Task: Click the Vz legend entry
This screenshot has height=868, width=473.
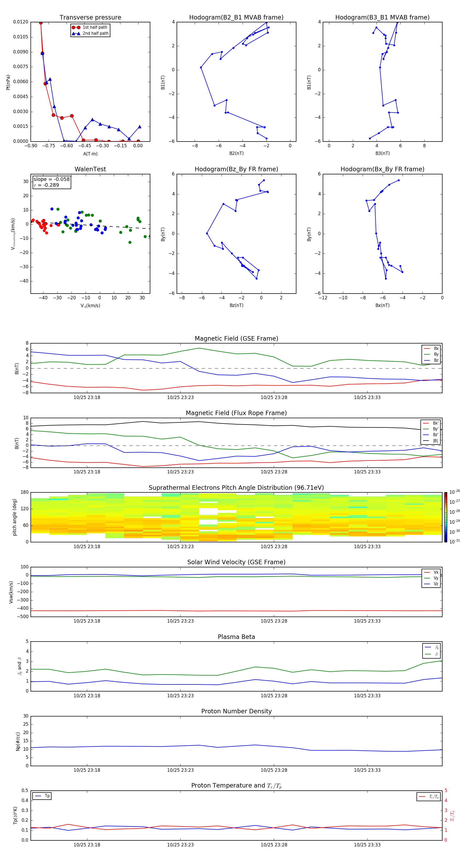Action: coord(431,584)
